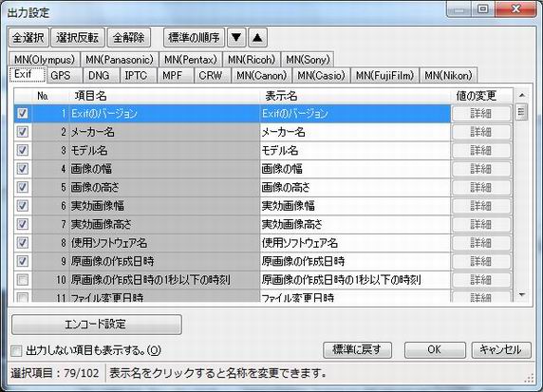Click the 値の変更 column header
The width and height of the screenshot is (543, 392).
(x=481, y=96)
